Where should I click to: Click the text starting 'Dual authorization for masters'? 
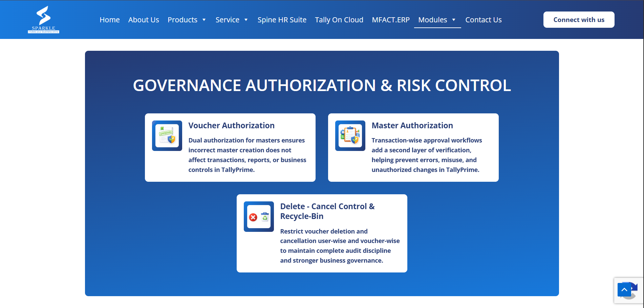click(247, 155)
